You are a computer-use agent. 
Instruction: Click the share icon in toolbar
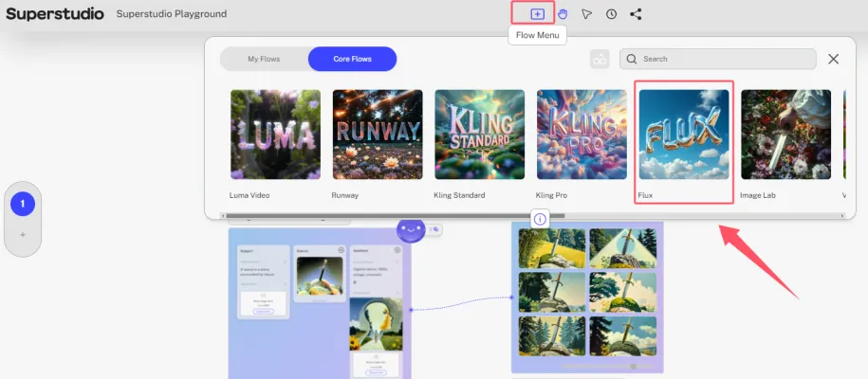636,14
